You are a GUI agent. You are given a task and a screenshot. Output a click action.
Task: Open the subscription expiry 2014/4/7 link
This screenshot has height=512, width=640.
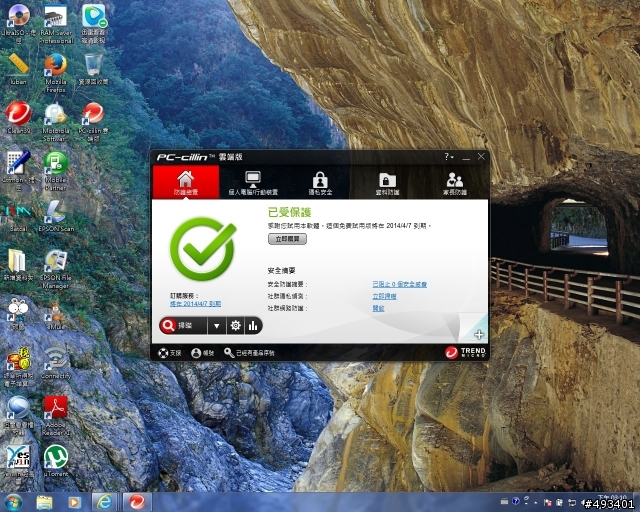click(196, 304)
